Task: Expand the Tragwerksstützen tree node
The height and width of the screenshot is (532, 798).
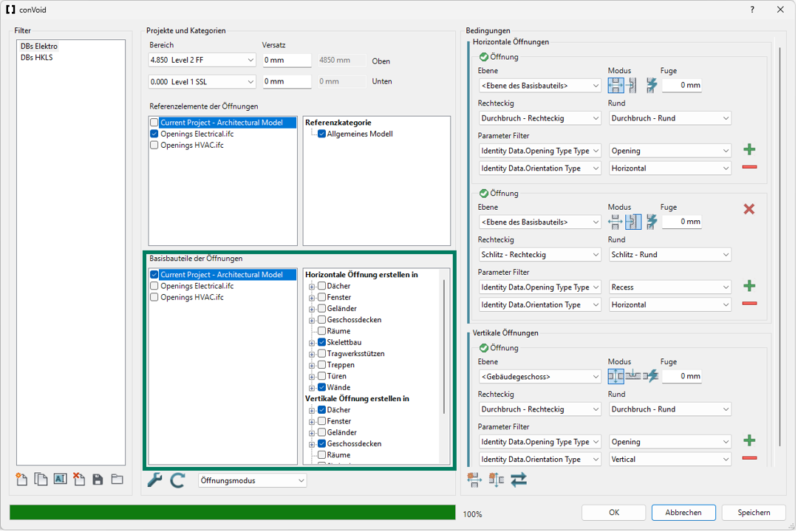Action: coord(312,355)
